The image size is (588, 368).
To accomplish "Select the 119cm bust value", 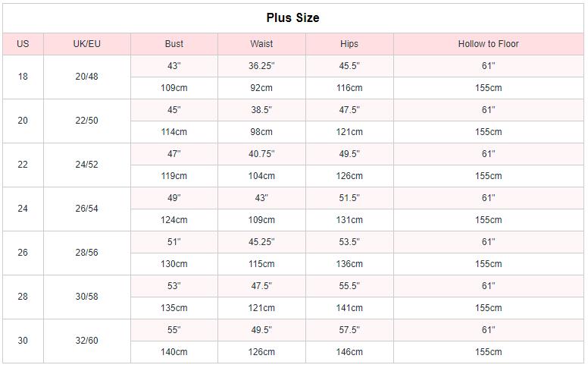I will point(174,176).
